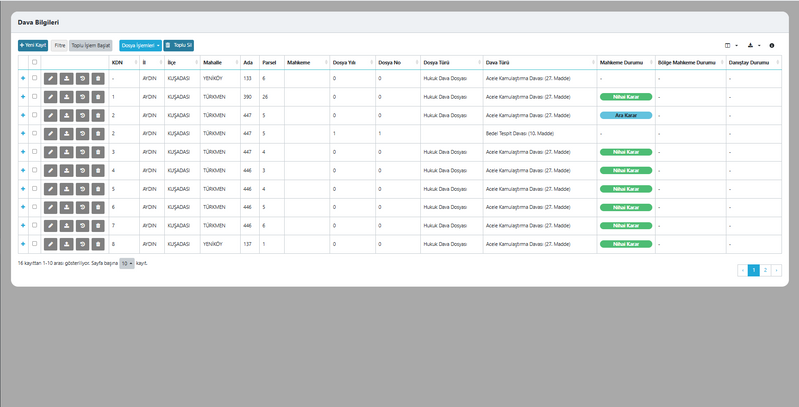The image size is (799, 407).
Task: Tick the select-all checkbox in the table header
Action: click(x=34, y=62)
